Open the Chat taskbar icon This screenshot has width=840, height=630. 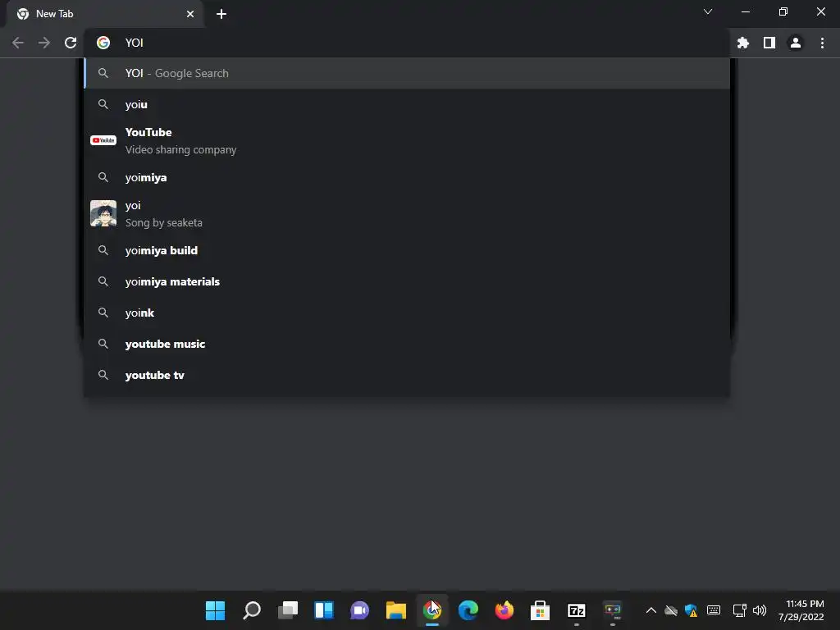[359, 610]
